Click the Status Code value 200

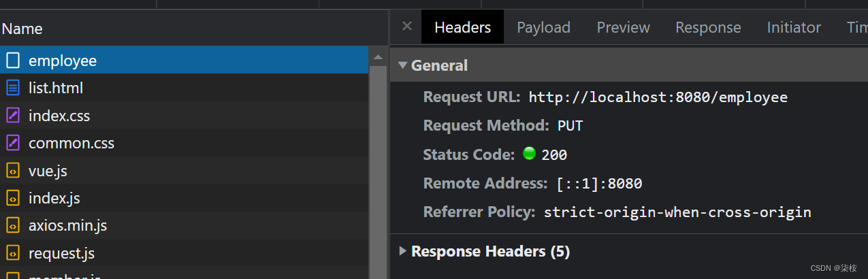tap(554, 155)
